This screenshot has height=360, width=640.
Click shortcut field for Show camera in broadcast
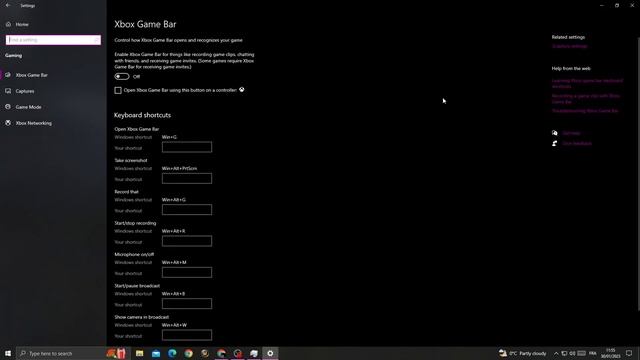pos(187,335)
